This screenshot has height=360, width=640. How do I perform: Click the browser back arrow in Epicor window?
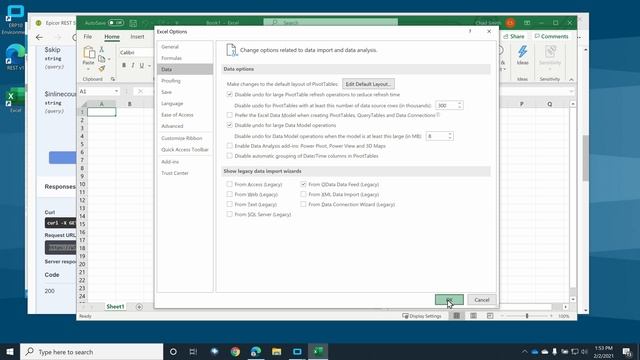(39, 37)
